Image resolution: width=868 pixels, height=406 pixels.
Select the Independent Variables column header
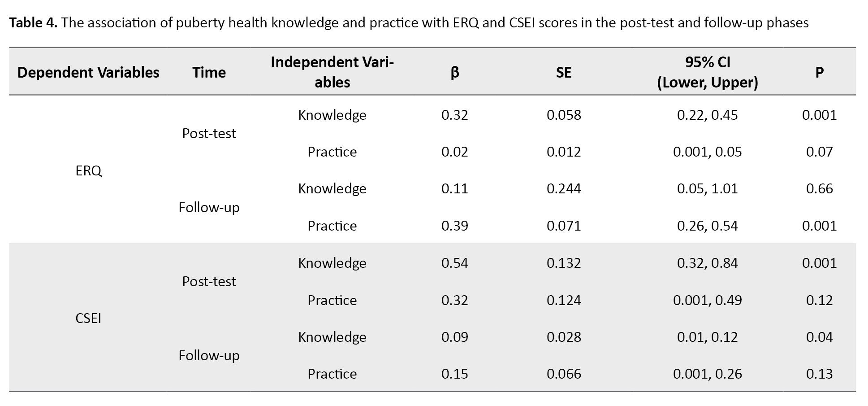[332, 72]
